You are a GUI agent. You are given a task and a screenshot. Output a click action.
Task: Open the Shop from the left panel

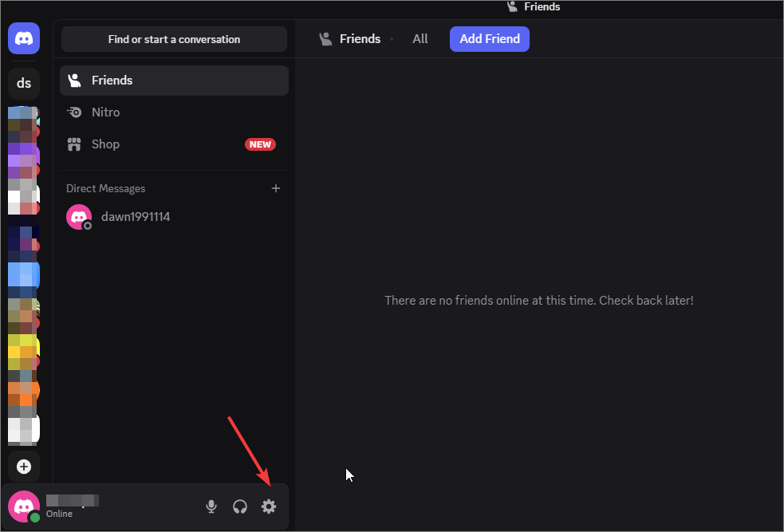pyautogui.click(x=104, y=144)
